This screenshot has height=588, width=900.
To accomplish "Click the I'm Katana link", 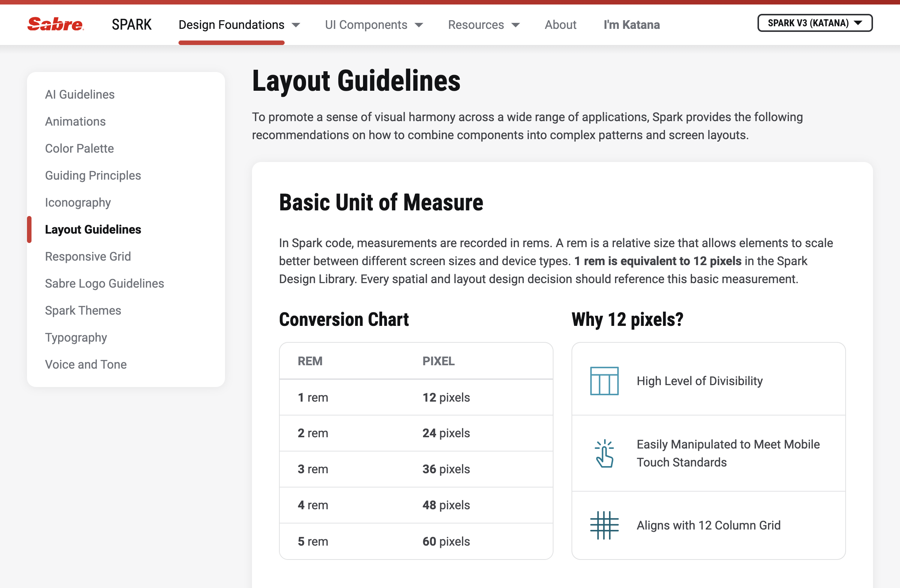I will pyautogui.click(x=631, y=25).
